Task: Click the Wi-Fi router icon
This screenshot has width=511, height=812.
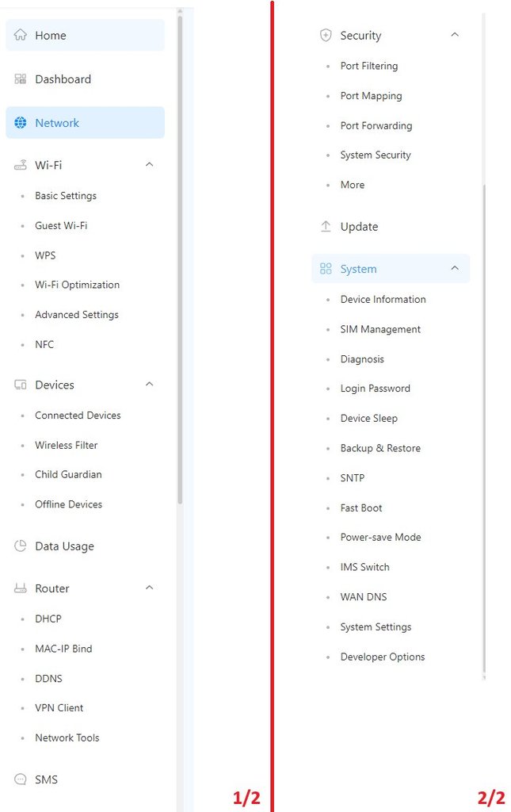Action: point(21,166)
